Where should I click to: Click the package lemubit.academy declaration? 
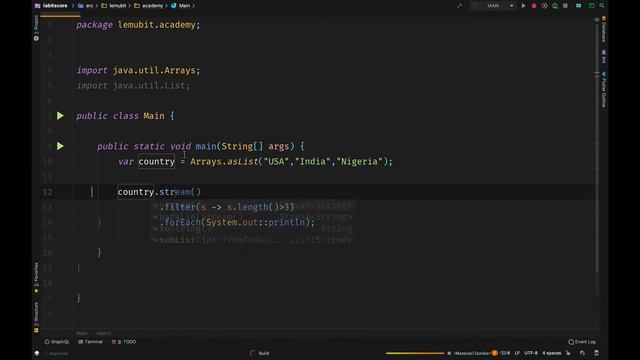click(138, 25)
